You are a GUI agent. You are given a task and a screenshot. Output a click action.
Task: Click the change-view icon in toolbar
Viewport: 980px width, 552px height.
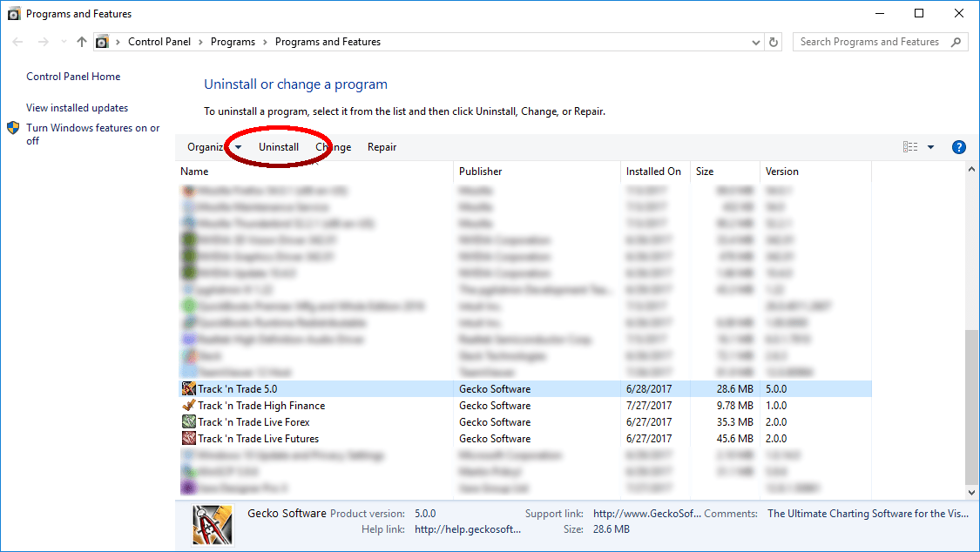910,147
